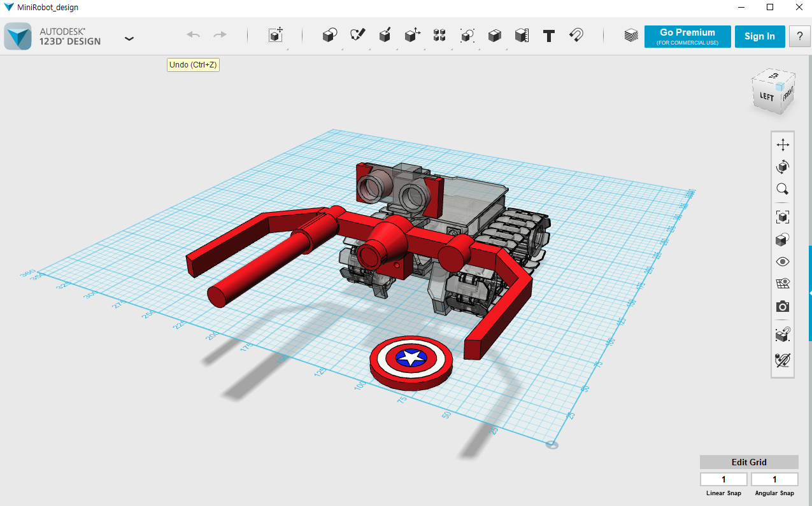Select the Snap magnet tool
Viewport: 812px width, 506px height.
tap(576, 35)
